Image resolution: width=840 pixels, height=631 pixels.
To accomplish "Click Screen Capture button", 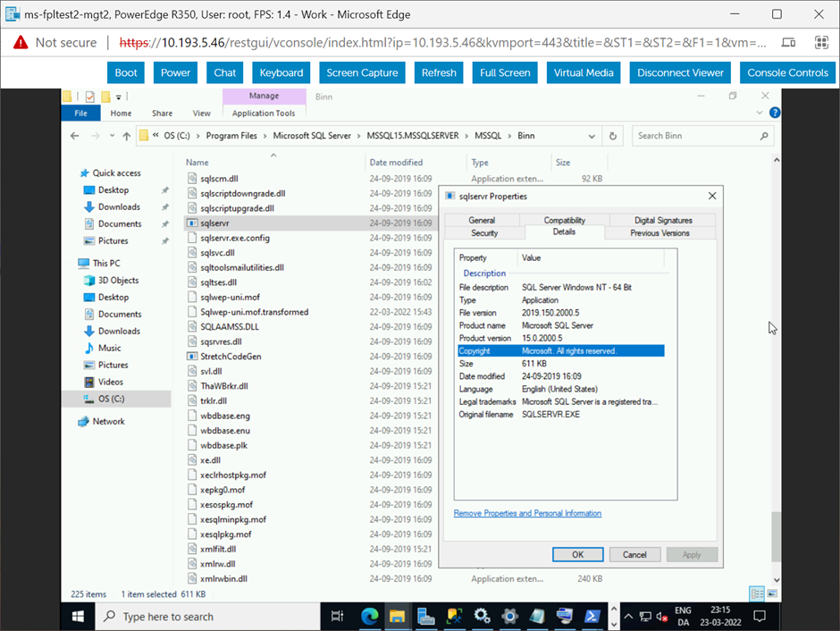I will (362, 73).
